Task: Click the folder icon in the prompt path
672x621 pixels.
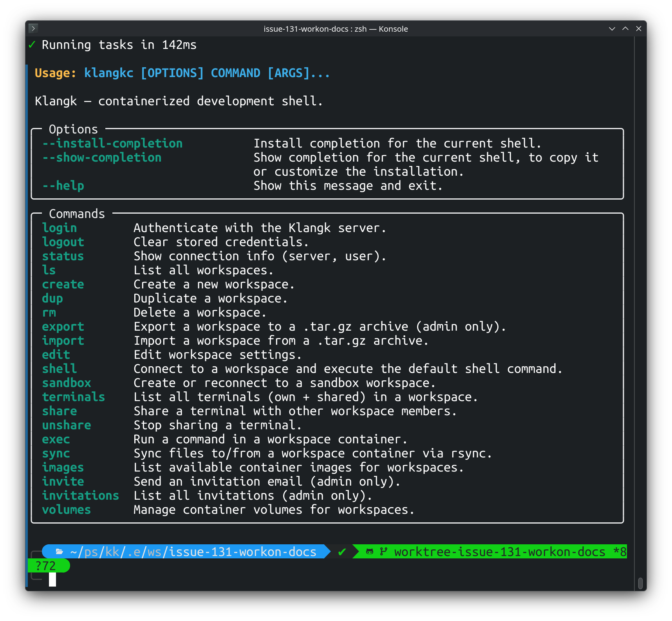Action: [x=60, y=551]
